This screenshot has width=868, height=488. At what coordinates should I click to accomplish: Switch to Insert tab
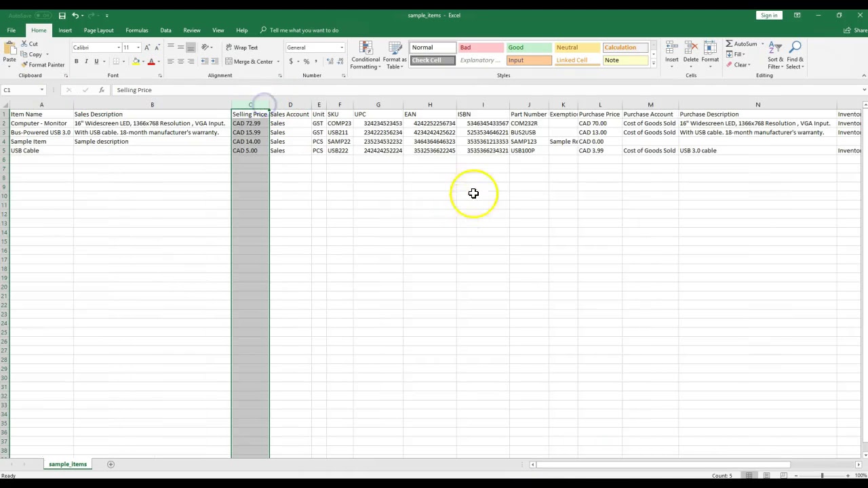click(x=65, y=30)
